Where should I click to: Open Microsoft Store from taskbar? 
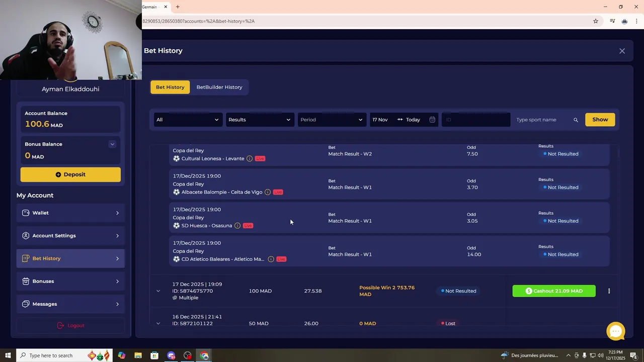point(154,355)
